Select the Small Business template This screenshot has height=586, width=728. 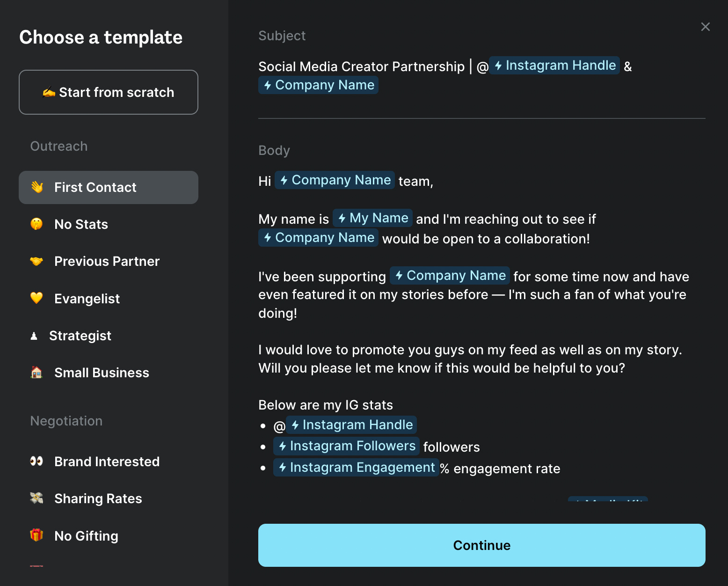pyautogui.click(x=102, y=373)
